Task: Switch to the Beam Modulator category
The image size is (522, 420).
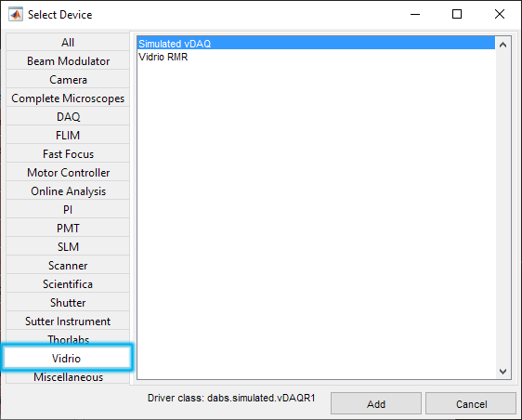Action: point(68,60)
